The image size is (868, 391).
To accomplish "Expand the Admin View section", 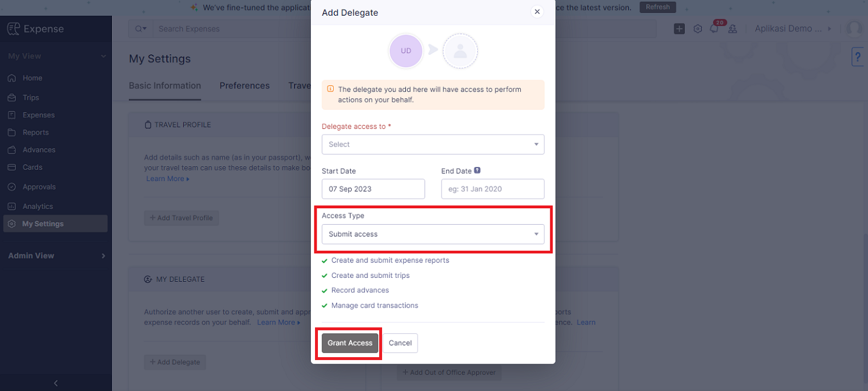I will 56,256.
